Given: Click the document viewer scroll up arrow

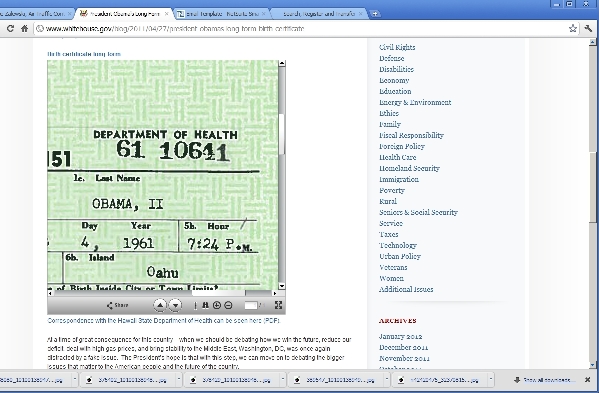Looking at the screenshot, I should 282,63.
